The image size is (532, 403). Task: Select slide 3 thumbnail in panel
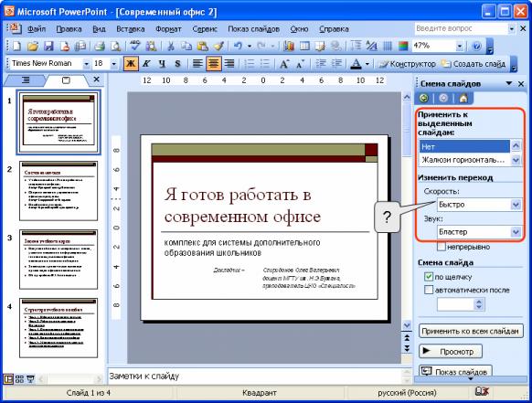pos(59,260)
